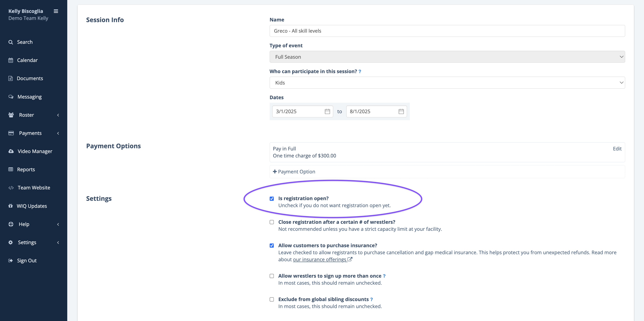
Task: Click 'One time charge of $300.00' text
Action: pos(304,156)
